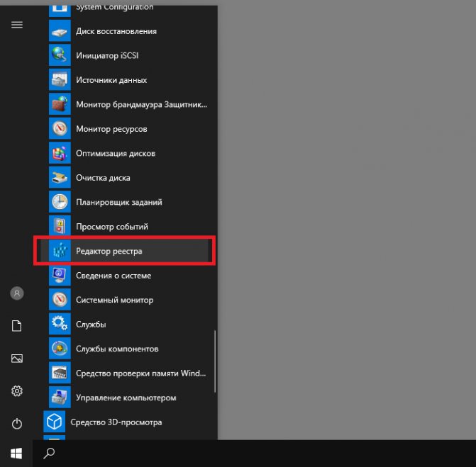Click the event viewer icon

coord(60,226)
